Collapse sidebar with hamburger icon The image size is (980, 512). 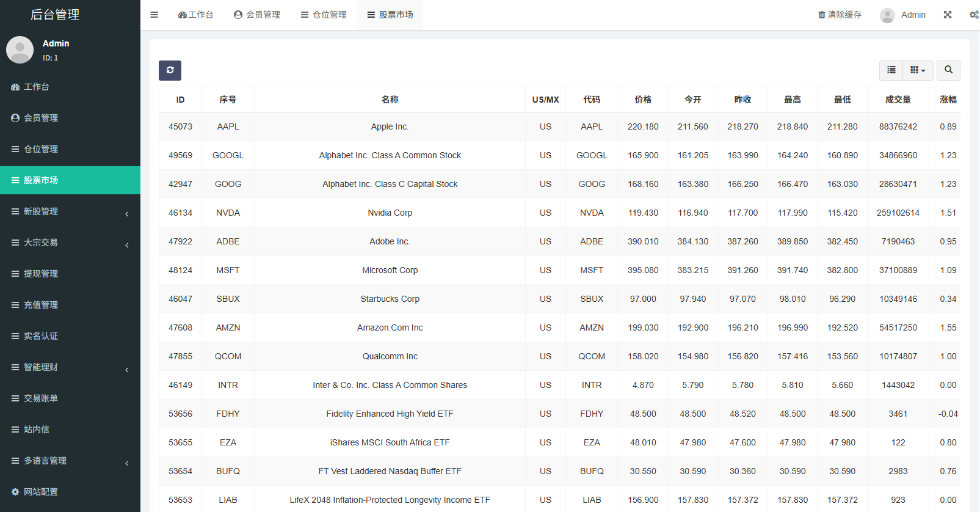[154, 15]
